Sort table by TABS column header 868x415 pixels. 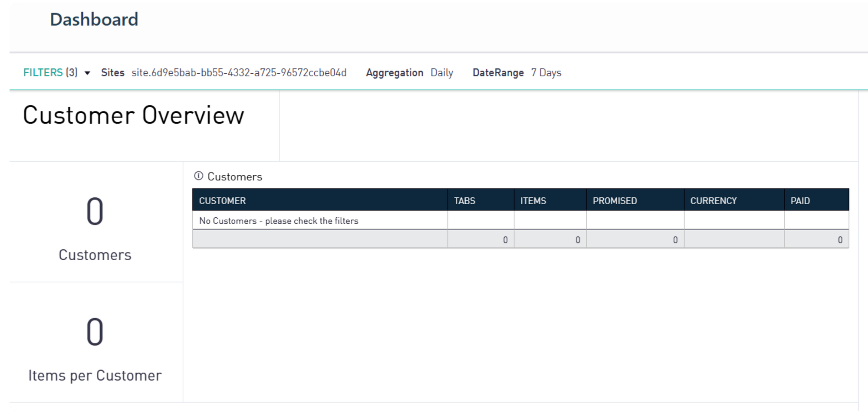(464, 201)
